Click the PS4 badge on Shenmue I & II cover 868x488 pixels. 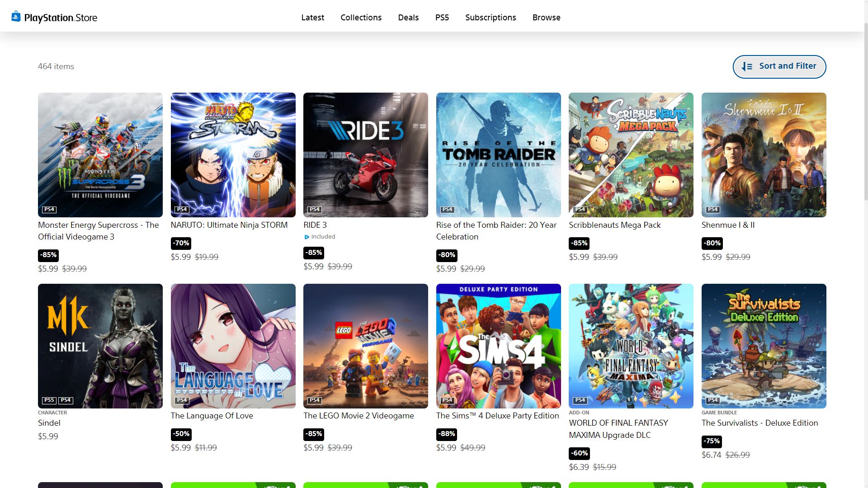pos(713,210)
